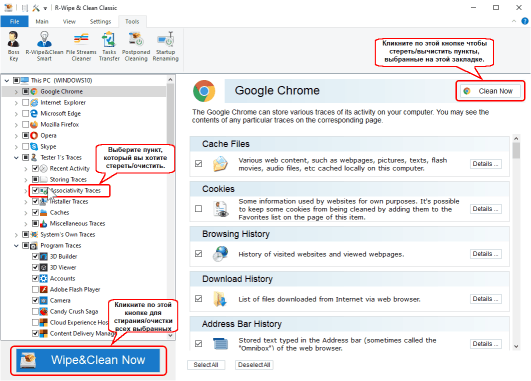Click the tree panel scrollbar thumb
Image resolution: width=531 pixels, height=381 pixels.
coord(170,113)
